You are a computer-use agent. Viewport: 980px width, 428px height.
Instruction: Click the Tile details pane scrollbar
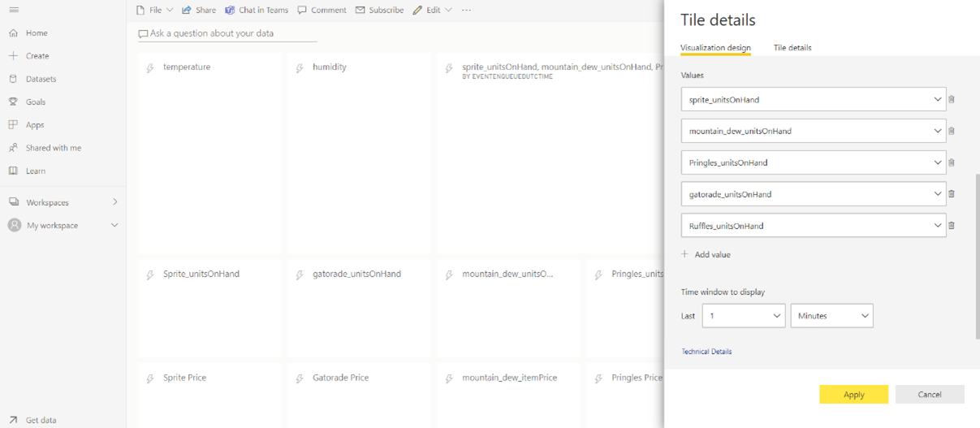pos(977,256)
